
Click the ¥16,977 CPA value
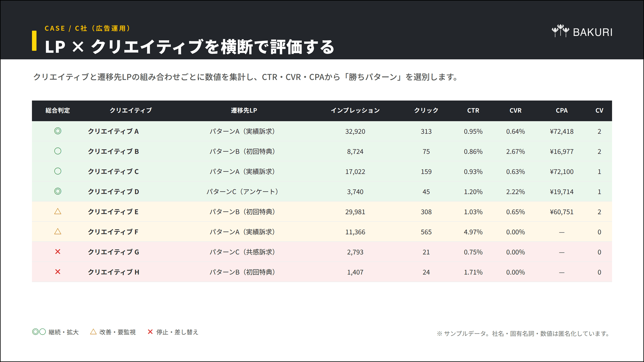[562, 152]
